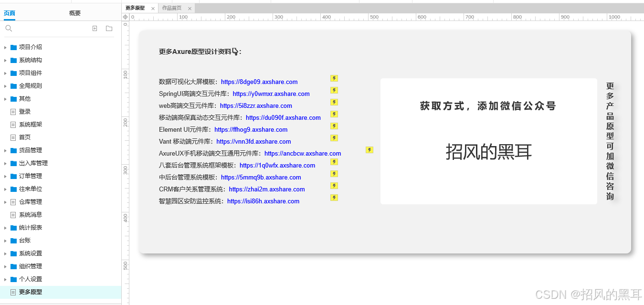644x305 pixels.
Task: Click folder icon of 系统结构
Action: [x=13, y=60]
